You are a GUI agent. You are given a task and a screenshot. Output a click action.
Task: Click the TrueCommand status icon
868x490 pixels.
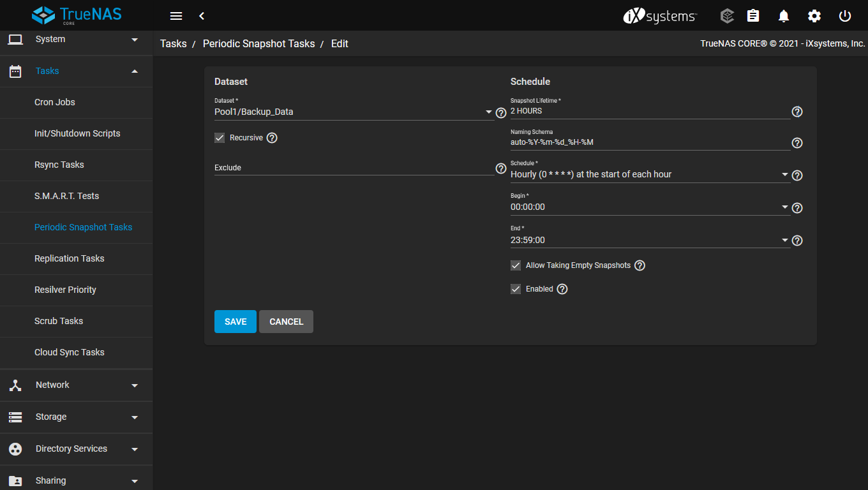(726, 16)
